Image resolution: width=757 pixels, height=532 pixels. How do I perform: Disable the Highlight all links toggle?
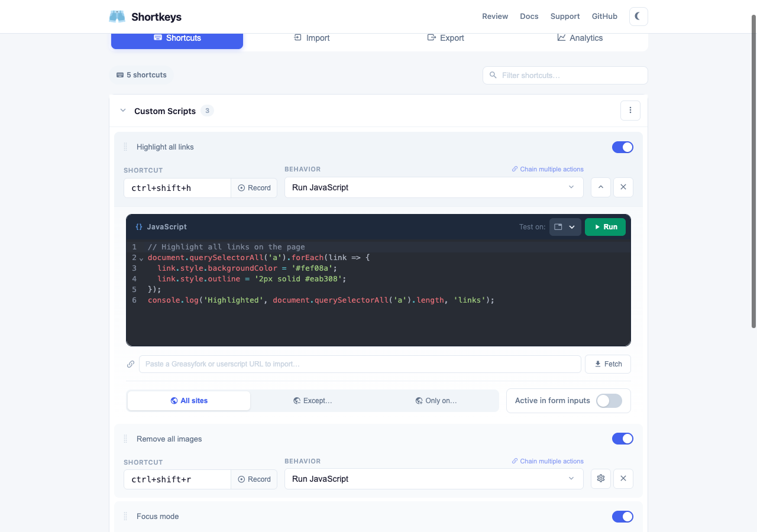622,147
